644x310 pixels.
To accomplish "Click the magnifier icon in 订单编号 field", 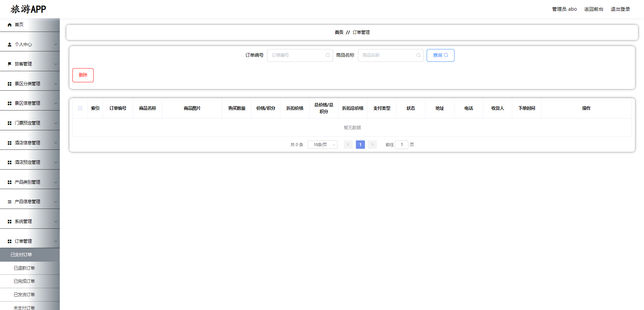I will click(x=327, y=55).
